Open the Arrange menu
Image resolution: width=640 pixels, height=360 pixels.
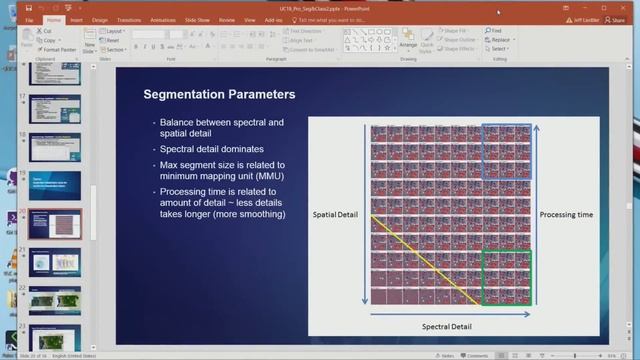point(408,40)
